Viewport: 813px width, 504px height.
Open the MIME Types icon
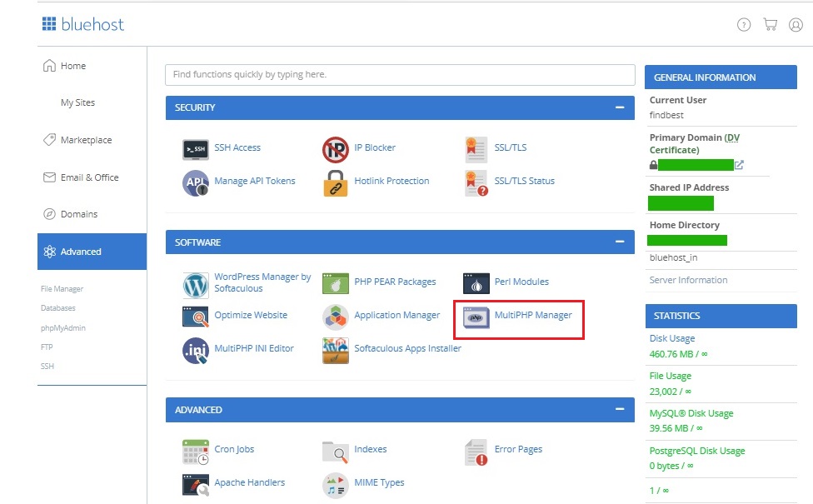click(336, 485)
